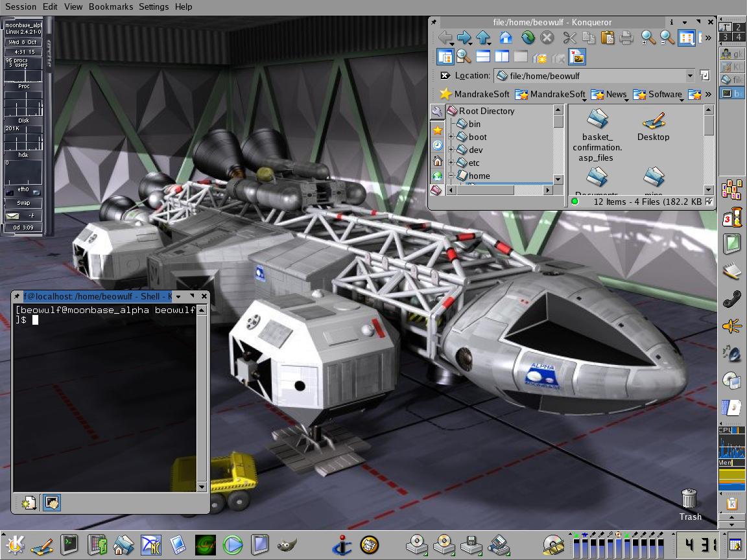The width and height of the screenshot is (747, 560).
Task: Open the Software bookmark folder
Action: click(x=658, y=94)
